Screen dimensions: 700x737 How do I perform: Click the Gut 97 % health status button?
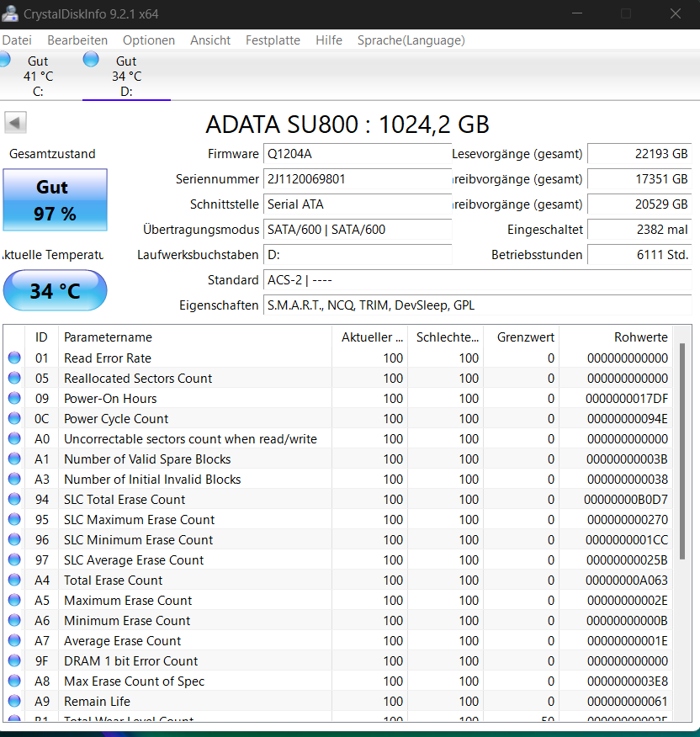point(55,199)
